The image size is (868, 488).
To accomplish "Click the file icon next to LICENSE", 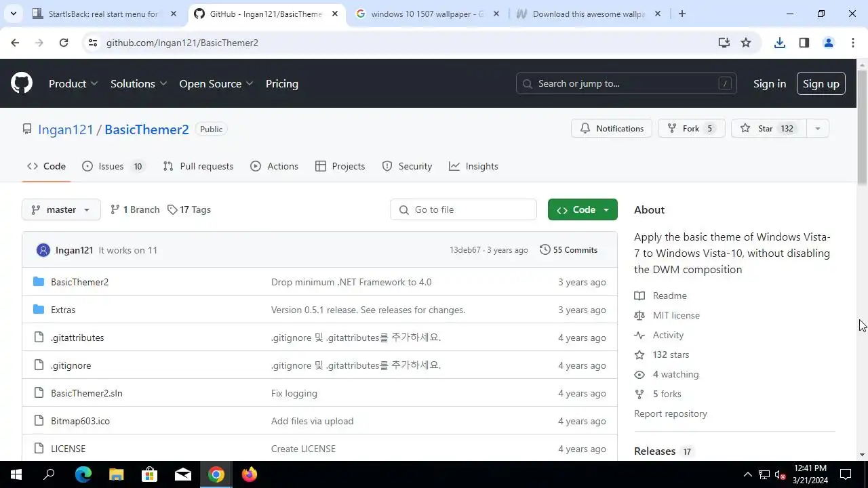I will [x=39, y=449].
